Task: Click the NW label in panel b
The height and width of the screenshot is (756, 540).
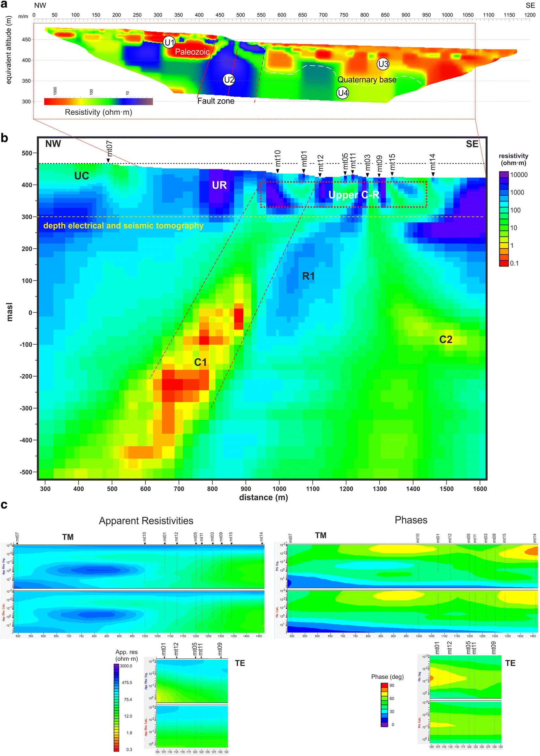Action: pos(53,144)
